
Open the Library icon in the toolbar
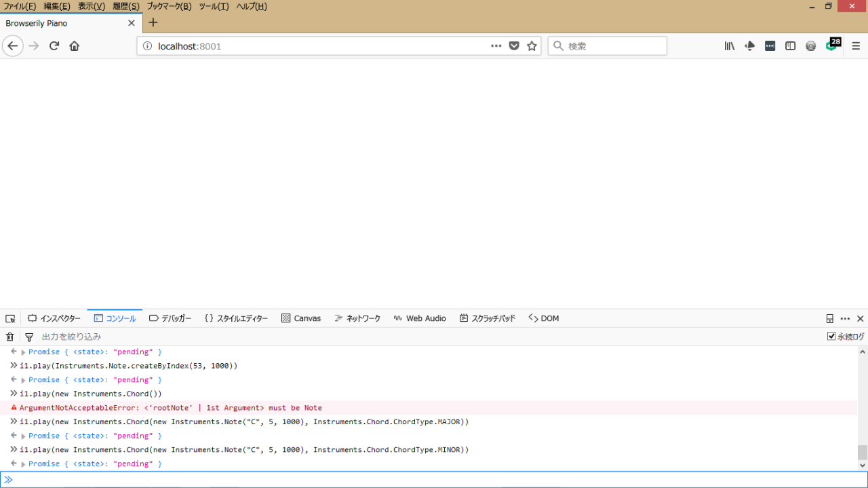[730, 46]
